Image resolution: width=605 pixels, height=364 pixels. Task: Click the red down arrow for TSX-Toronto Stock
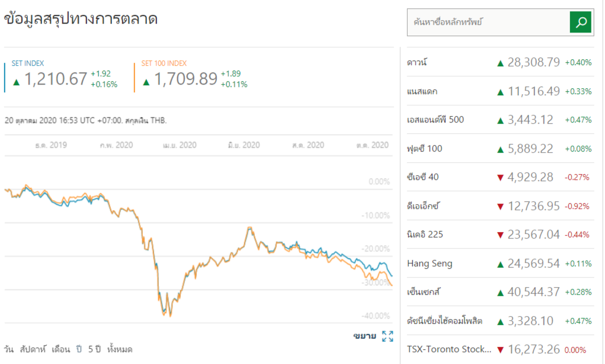[x=500, y=349]
